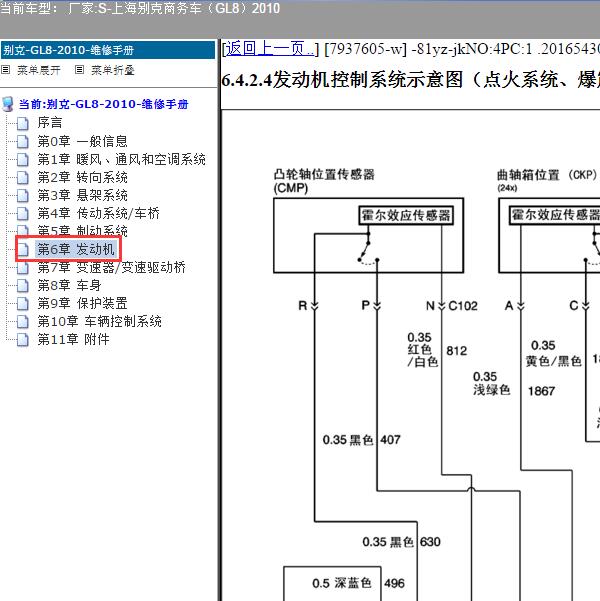Open 第8章 车身
Image resolution: width=600 pixels, height=601 pixels.
click(x=69, y=285)
